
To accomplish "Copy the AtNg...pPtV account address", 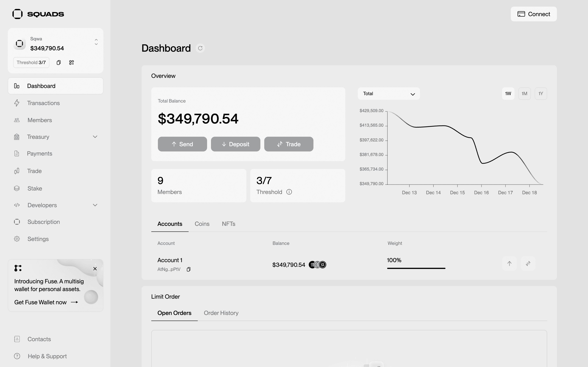I will (x=189, y=270).
